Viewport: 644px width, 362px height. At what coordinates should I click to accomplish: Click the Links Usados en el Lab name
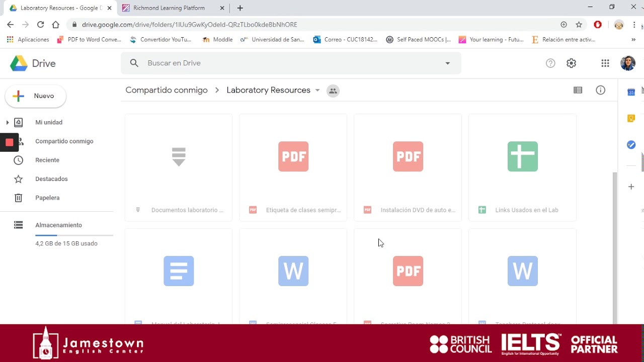click(x=527, y=210)
